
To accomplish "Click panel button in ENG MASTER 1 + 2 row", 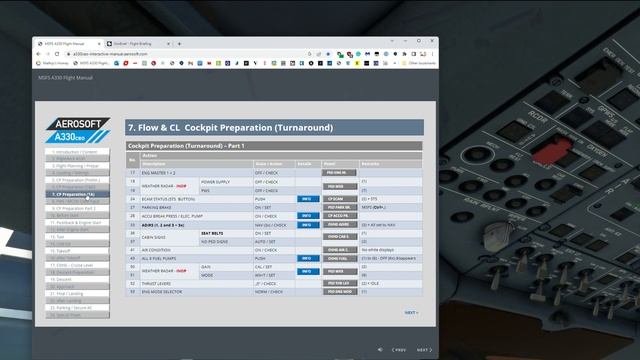I will pyautogui.click(x=339, y=173).
